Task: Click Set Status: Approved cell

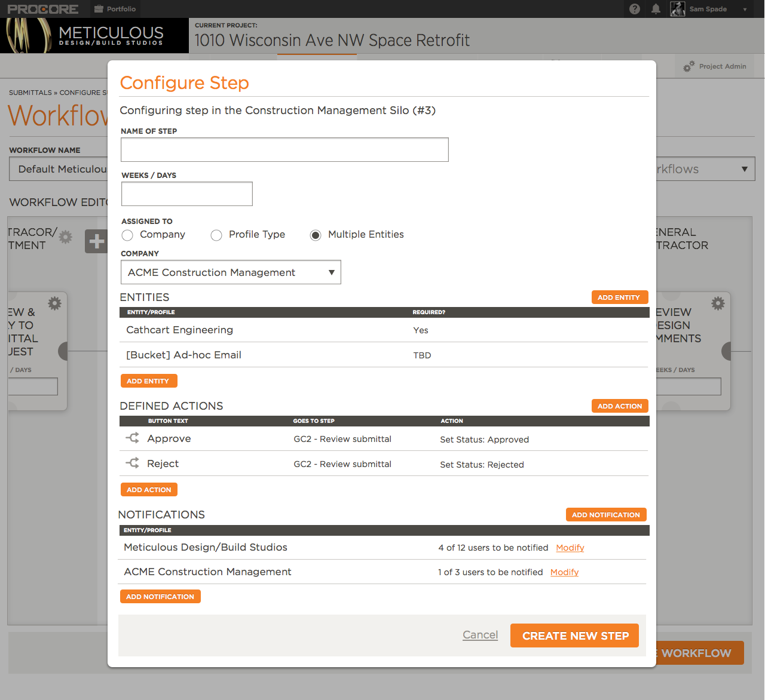Action: pos(485,440)
